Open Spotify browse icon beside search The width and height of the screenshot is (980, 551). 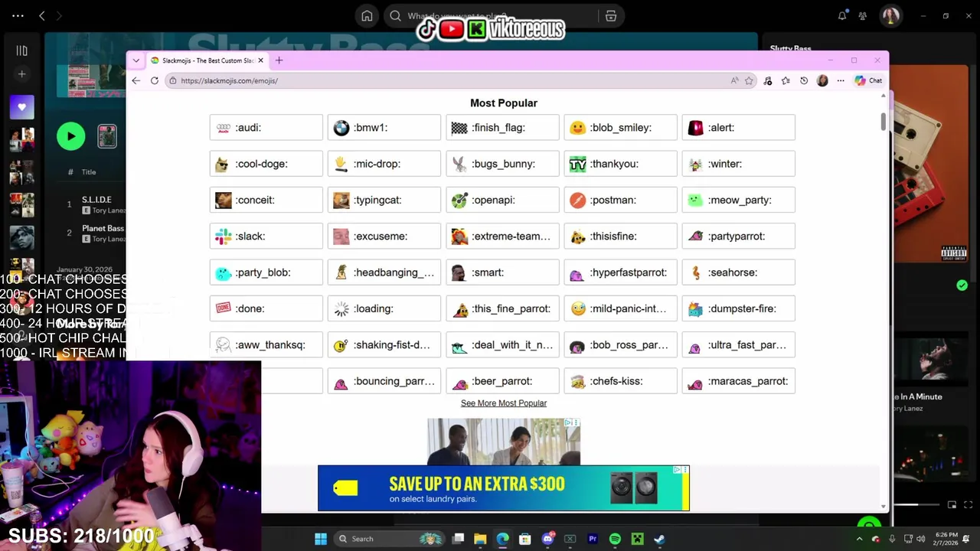point(611,16)
